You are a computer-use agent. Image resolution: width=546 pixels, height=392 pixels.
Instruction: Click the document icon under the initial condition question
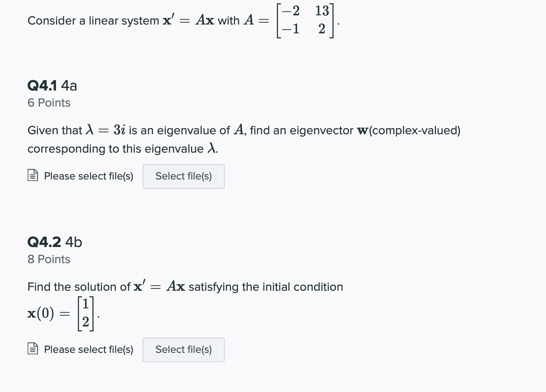[33, 349]
